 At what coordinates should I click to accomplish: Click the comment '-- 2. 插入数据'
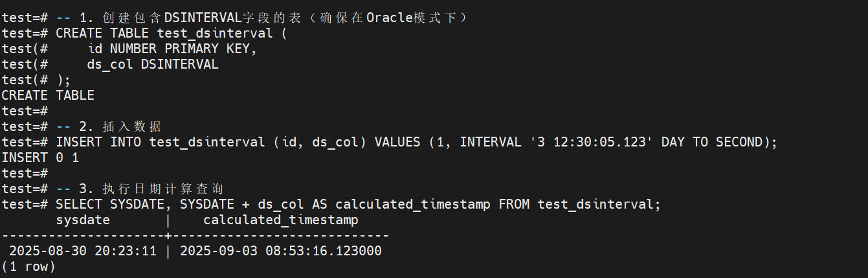click(x=109, y=126)
